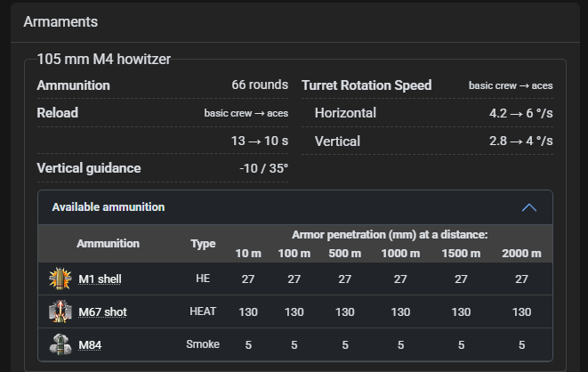Click the Vertical guidance value -10 / 35°
The height and width of the screenshot is (372, 588).
pos(264,168)
